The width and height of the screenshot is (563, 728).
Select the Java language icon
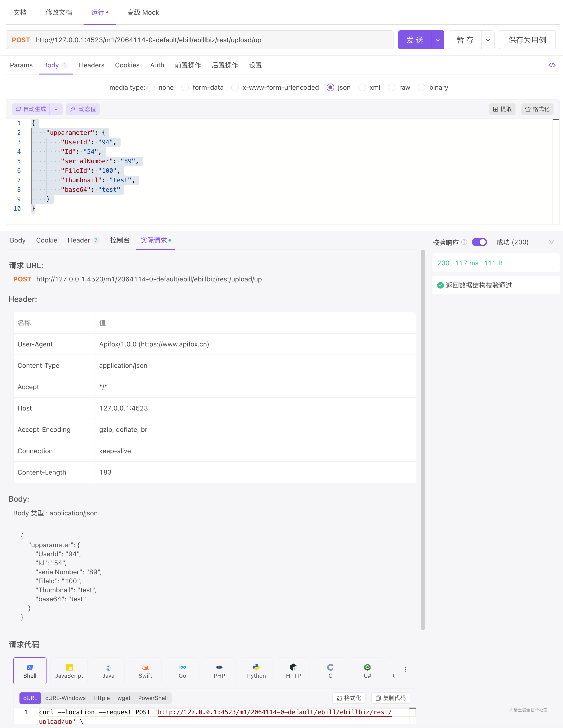(108, 670)
